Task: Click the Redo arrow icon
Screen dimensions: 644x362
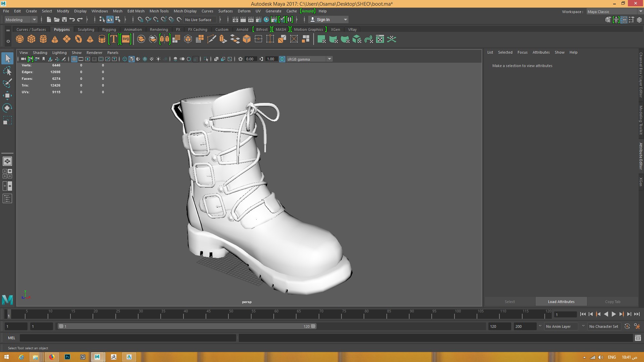Action: [80, 19]
